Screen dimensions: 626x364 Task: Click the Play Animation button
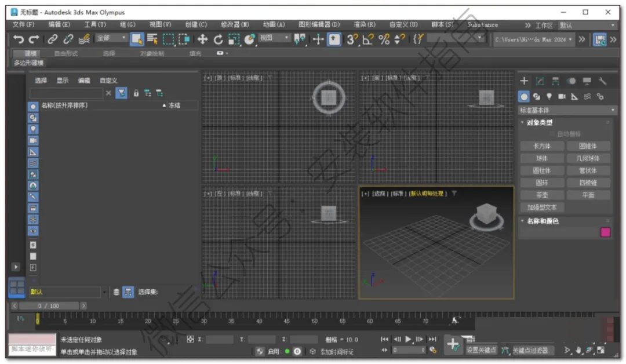tap(408, 339)
